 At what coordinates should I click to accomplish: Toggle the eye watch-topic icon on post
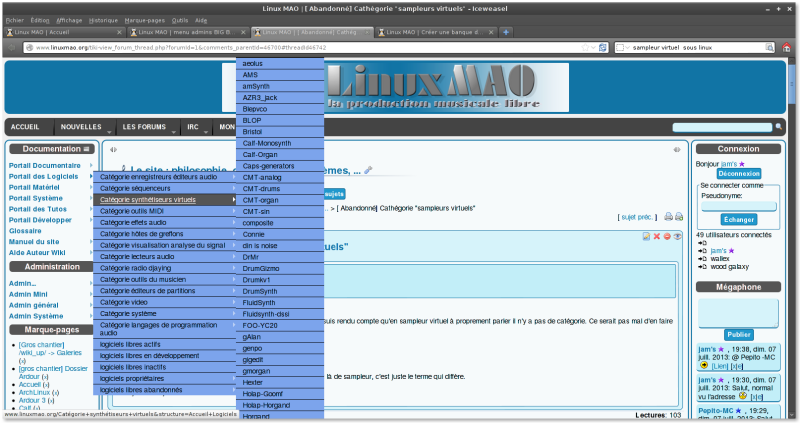678,236
